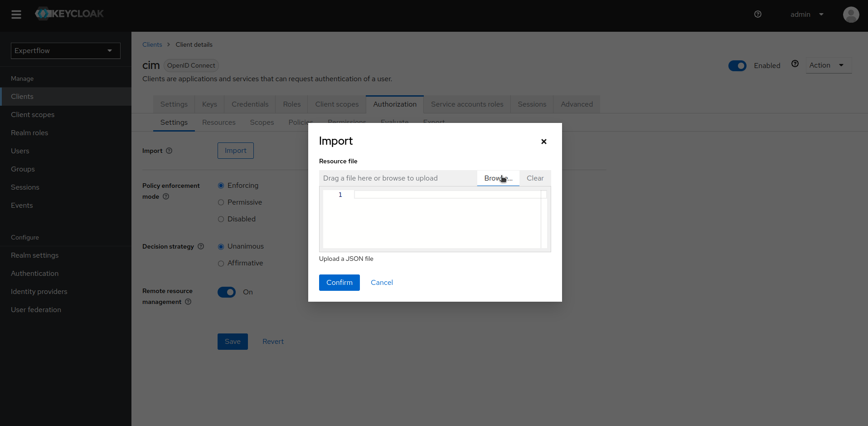868x426 pixels.
Task: Open the help icon in the top bar
Action: [x=757, y=14]
